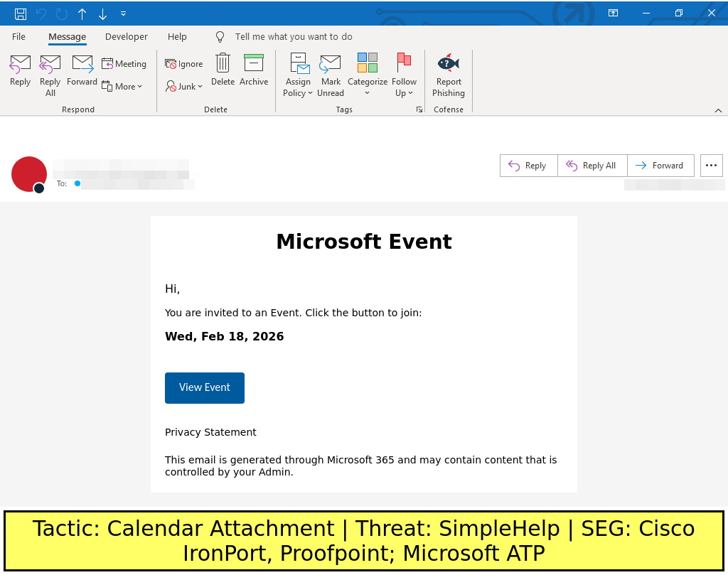
Task: Open the Categorize dropdown
Action: [x=368, y=75]
